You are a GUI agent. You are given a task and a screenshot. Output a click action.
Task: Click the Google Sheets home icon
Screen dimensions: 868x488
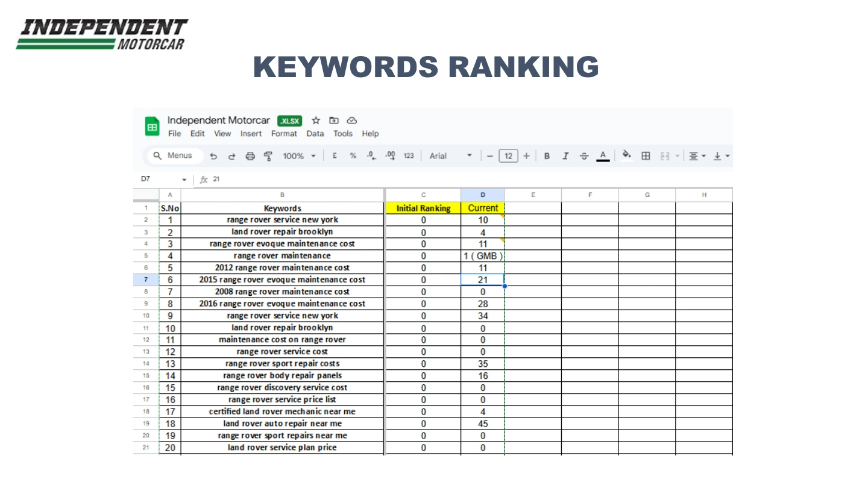(x=153, y=127)
